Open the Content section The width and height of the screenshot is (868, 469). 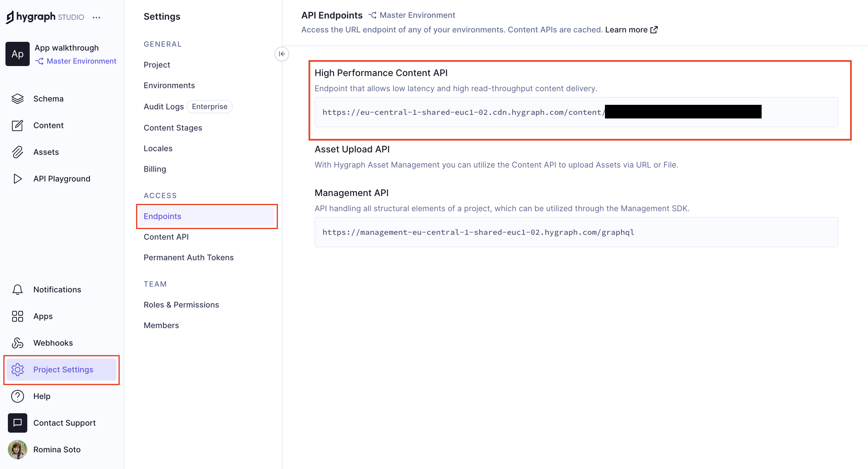(48, 125)
